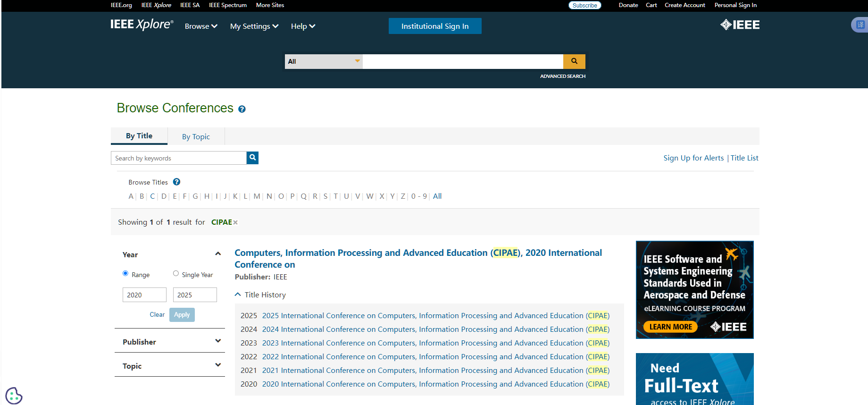Click the translate icon at the right edge

pos(860,25)
